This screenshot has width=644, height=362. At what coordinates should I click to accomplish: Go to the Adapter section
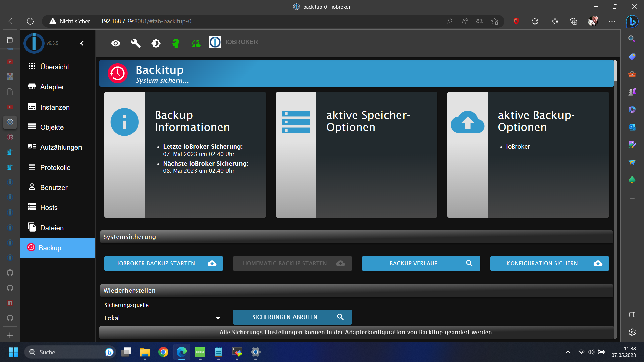point(52,87)
